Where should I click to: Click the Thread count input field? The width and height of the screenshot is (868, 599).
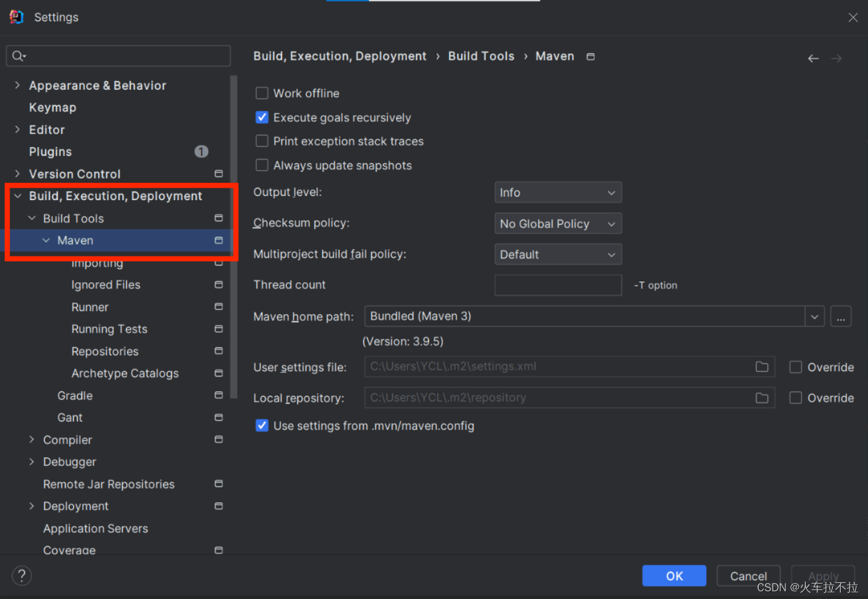[558, 285]
